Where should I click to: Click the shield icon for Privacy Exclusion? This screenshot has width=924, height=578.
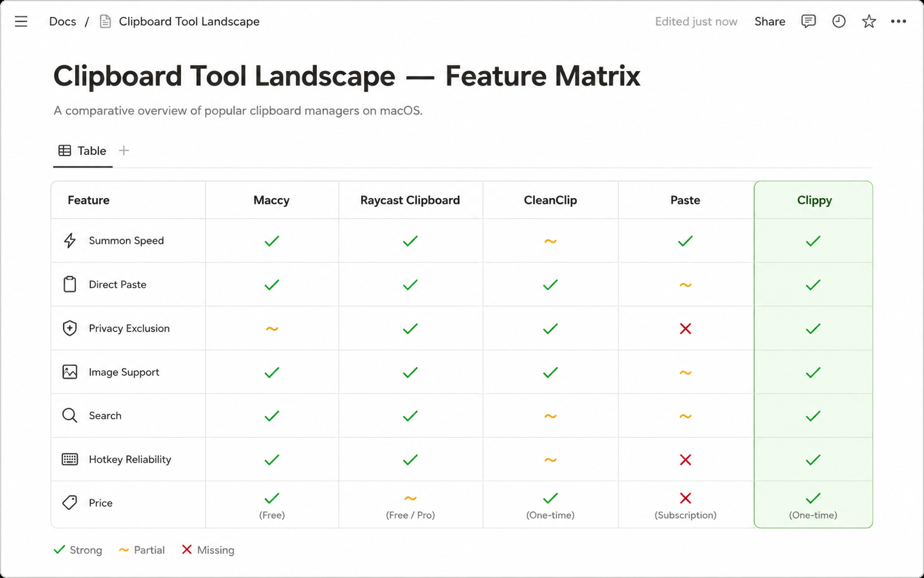pyautogui.click(x=70, y=328)
